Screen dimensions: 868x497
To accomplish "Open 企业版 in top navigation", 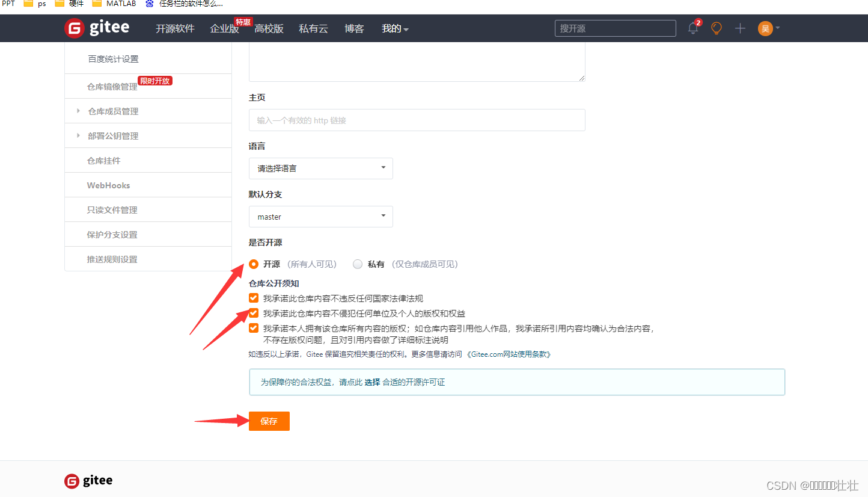I will point(224,28).
